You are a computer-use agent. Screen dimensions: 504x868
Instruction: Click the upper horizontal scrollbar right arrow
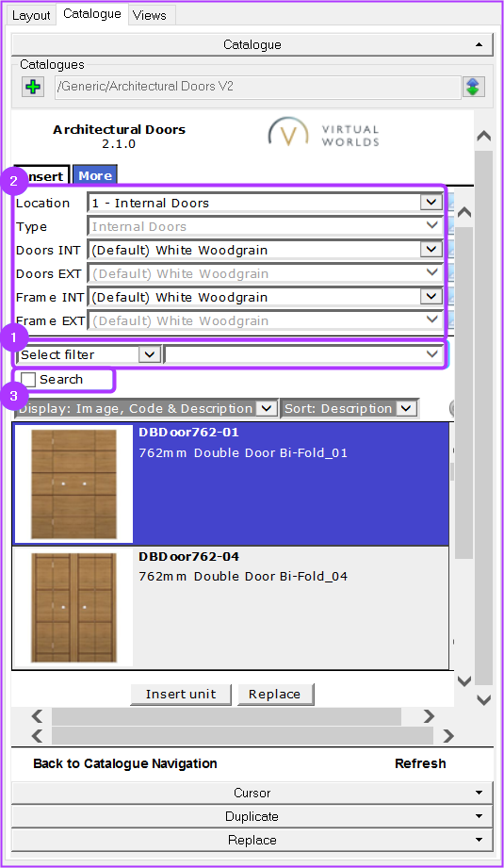429,716
